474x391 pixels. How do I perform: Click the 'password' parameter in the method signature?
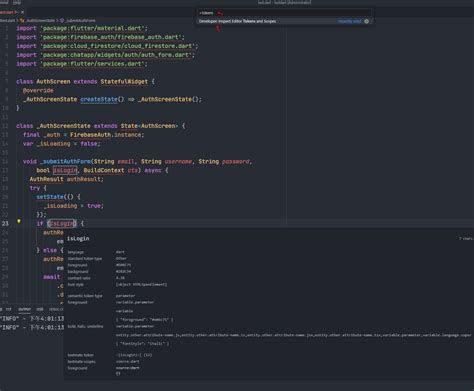[x=236, y=162]
